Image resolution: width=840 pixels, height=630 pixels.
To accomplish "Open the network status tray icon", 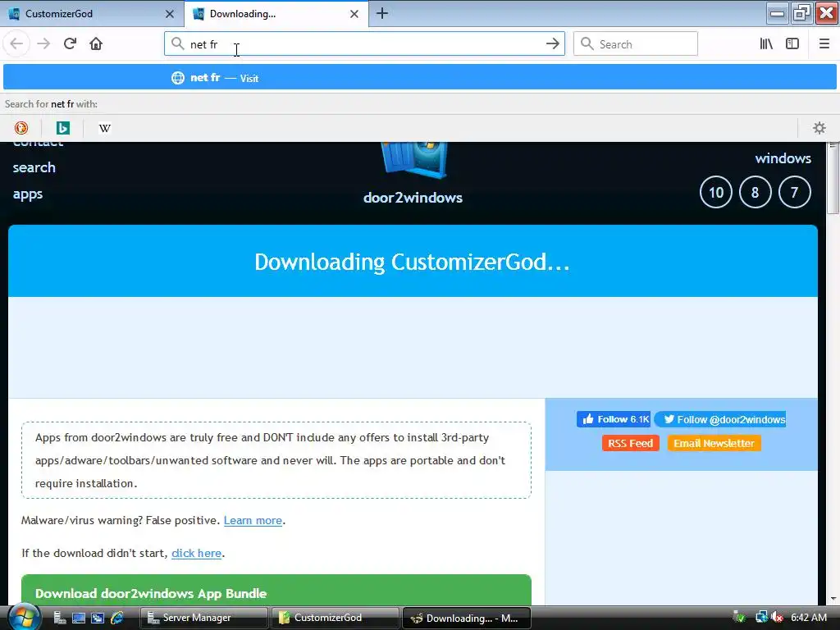I will point(761,618).
